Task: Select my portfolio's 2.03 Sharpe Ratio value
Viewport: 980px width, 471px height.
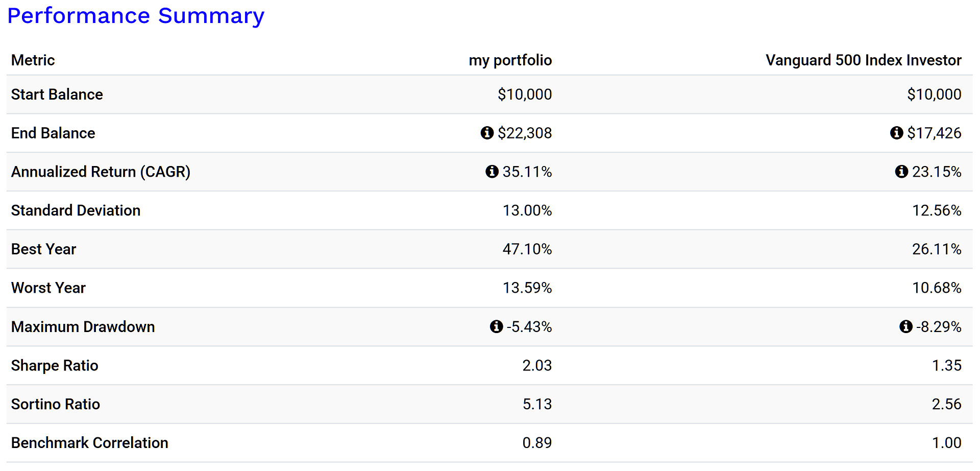Action: tap(537, 366)
